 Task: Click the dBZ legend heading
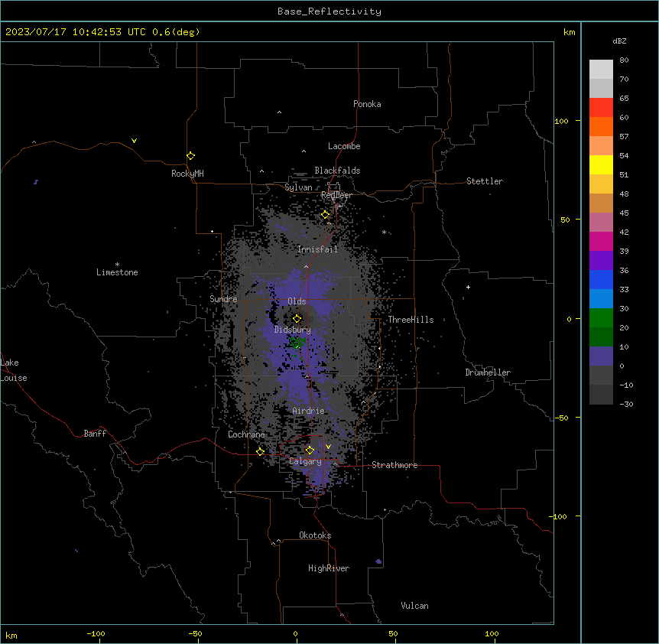(x=619, y=41)
